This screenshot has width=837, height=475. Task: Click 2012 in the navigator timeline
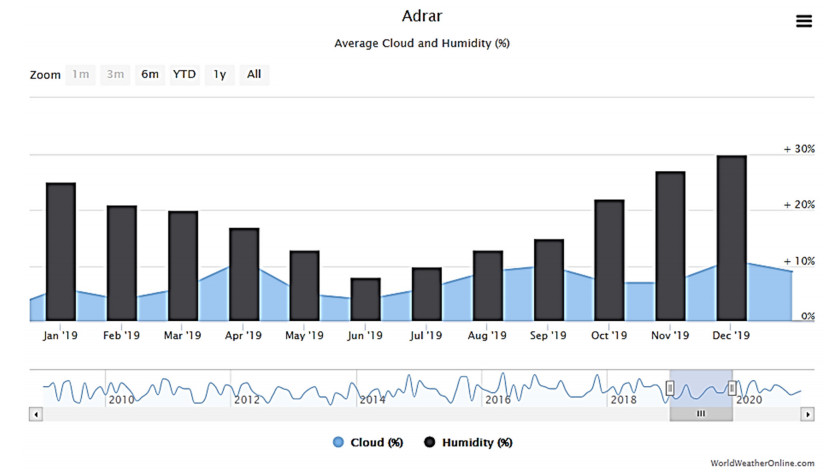[x=246, y=400]
